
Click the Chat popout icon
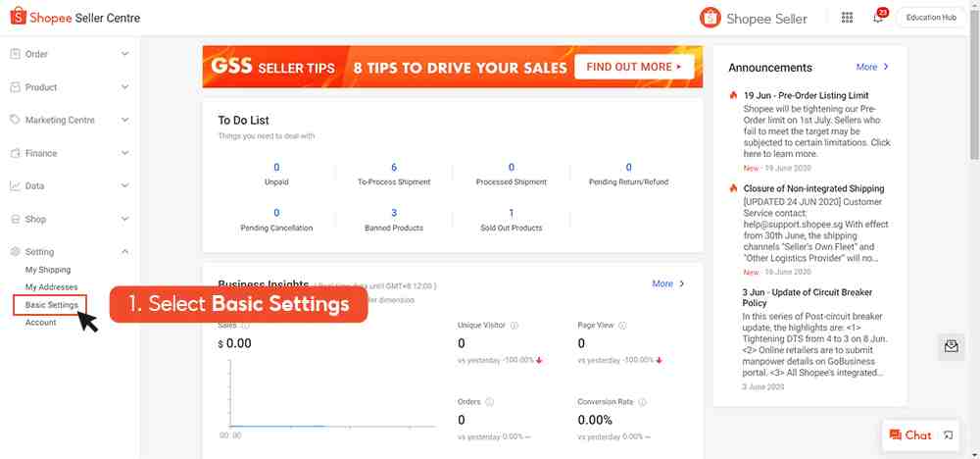click(948, 435)
